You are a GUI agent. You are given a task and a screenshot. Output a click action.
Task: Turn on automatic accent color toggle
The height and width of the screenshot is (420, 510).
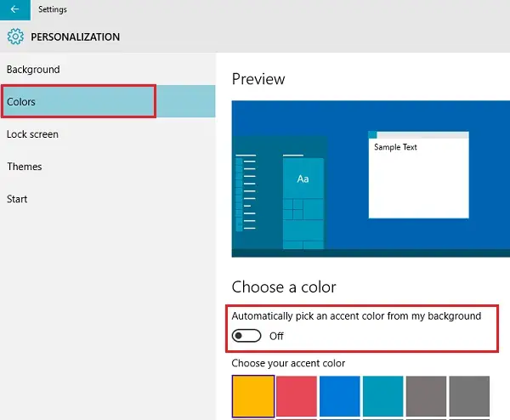246,336
